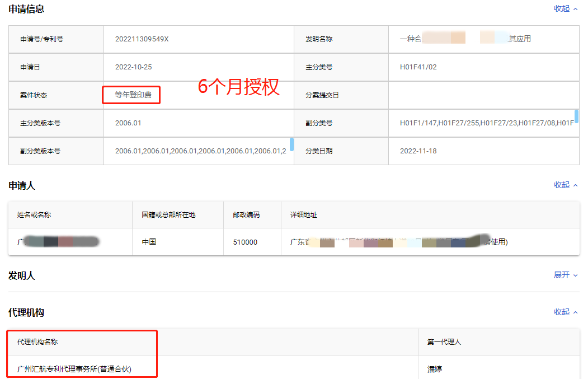Click the 邮政编码 column header
Image resolution: width=588 pixels, height=379 pixels.
pyautogui.click(x=246, y=215)
